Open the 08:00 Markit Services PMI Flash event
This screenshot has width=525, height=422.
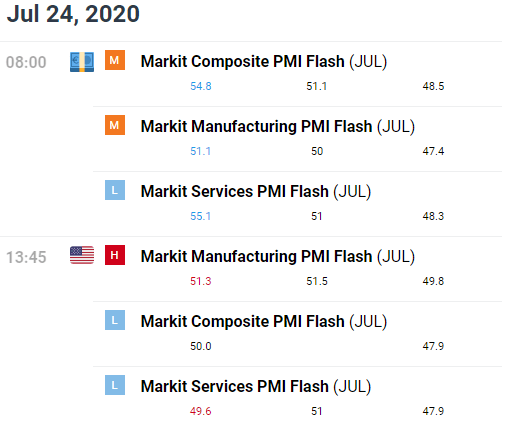point(256,192)
